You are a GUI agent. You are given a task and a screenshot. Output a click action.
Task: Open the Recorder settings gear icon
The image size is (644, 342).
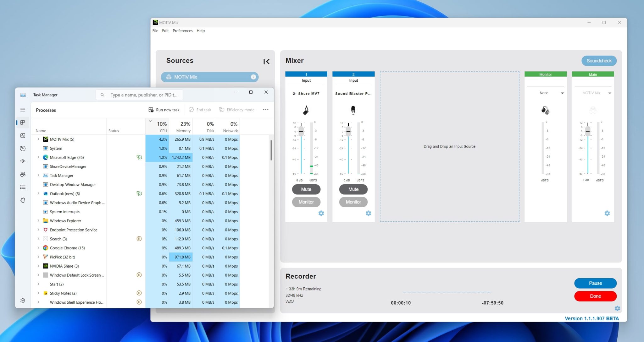point(617,308)
